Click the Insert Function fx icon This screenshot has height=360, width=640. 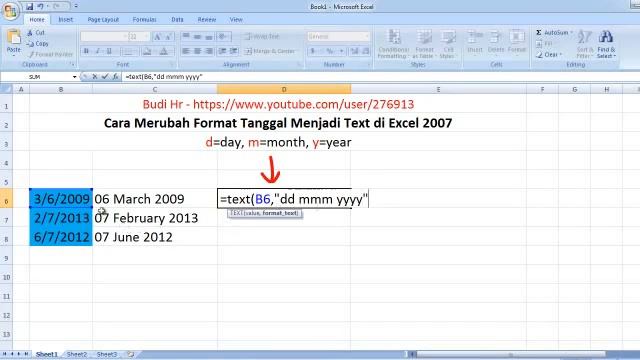coord(116,76)
